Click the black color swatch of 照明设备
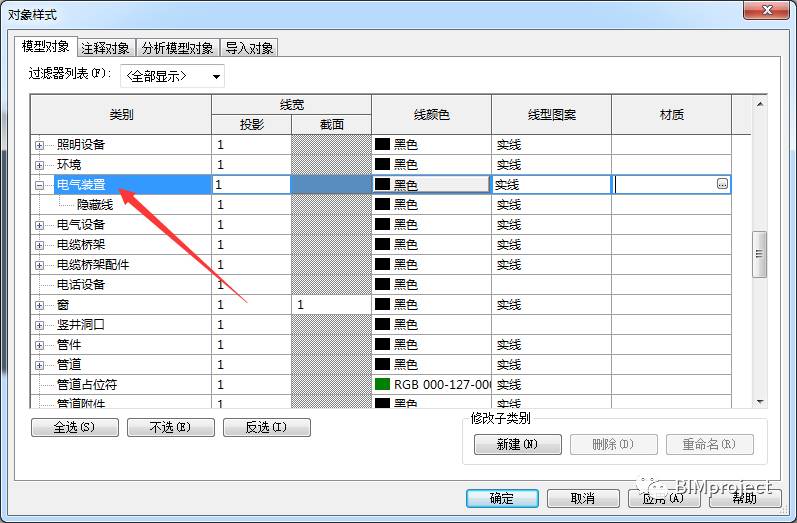The width and height of the screenshot is (797, 523). [x=382, y=144]
